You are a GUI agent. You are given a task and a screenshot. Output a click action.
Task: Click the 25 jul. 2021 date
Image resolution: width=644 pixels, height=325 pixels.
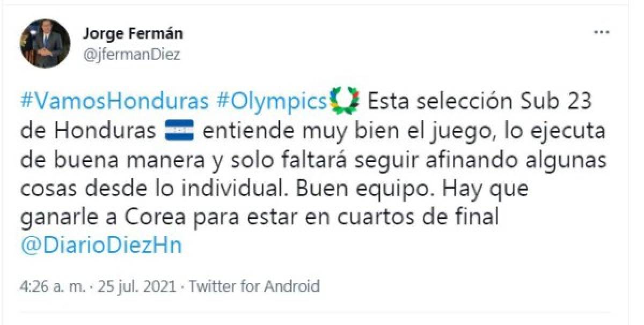pos(136,286)
